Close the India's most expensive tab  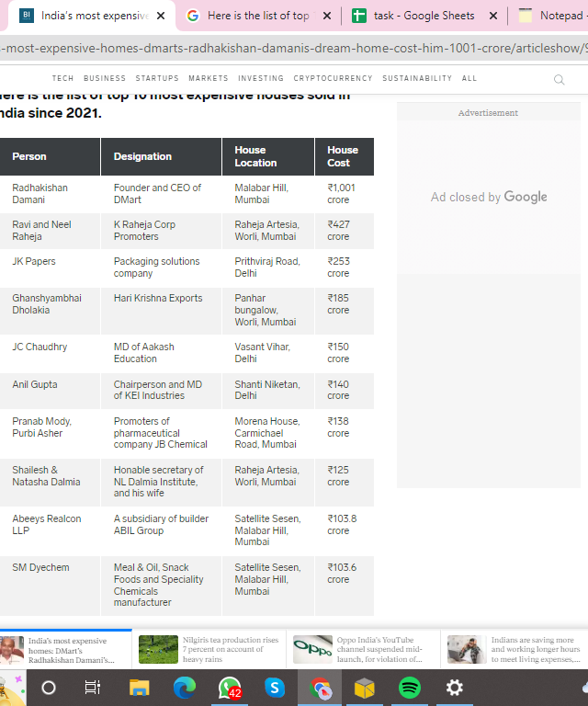[x=161, y=17]
